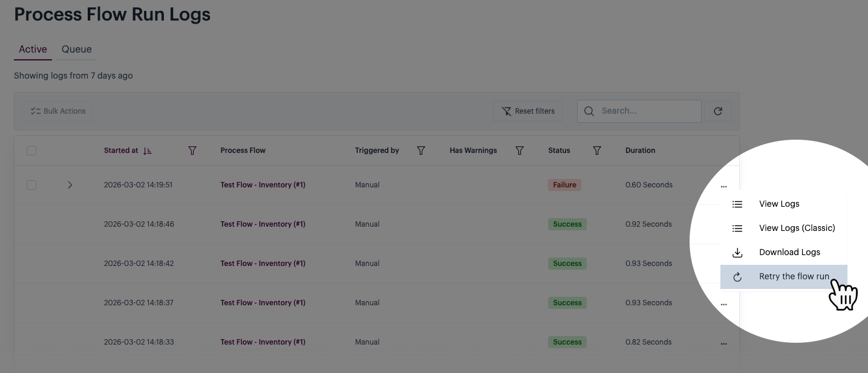Check the box for the Failure row
Viewport: 868px width, 373px height.
point(31,185)
